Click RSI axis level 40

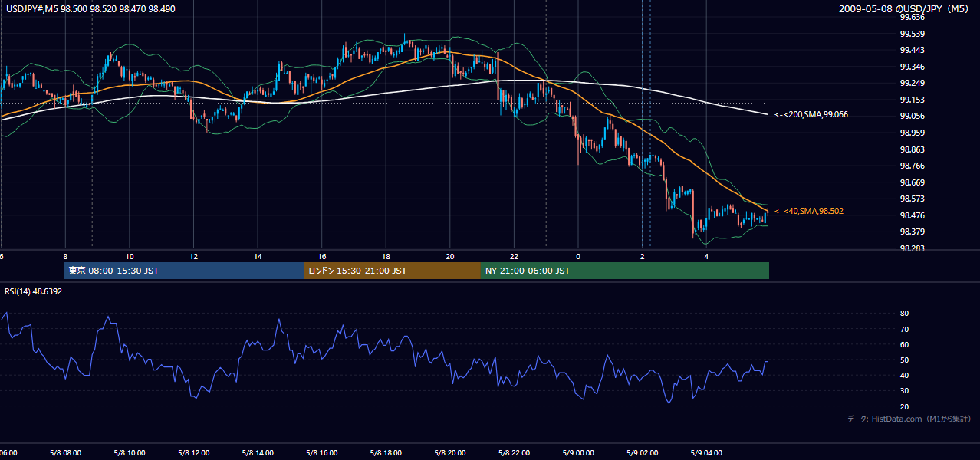(x=904, y=375)
